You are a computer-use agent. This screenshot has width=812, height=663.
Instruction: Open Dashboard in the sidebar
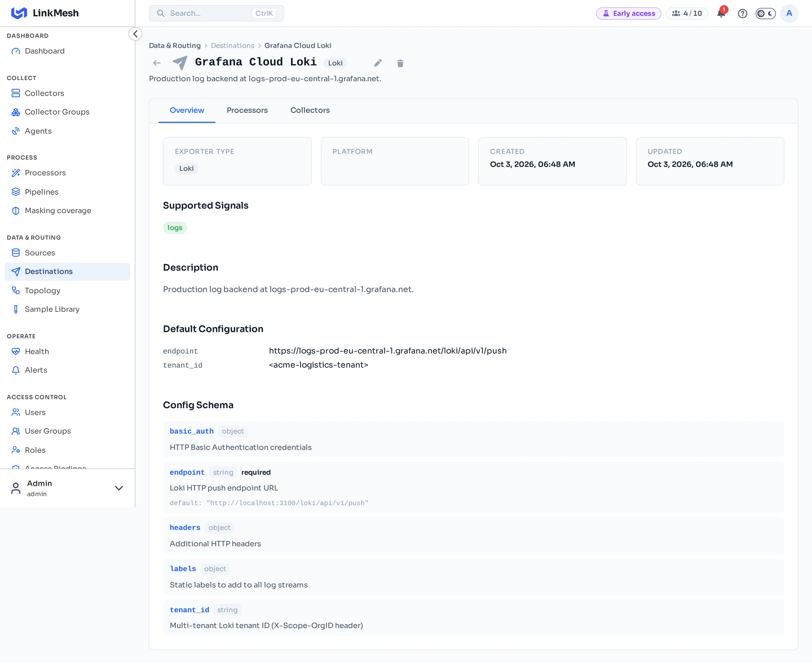point(67,51)
